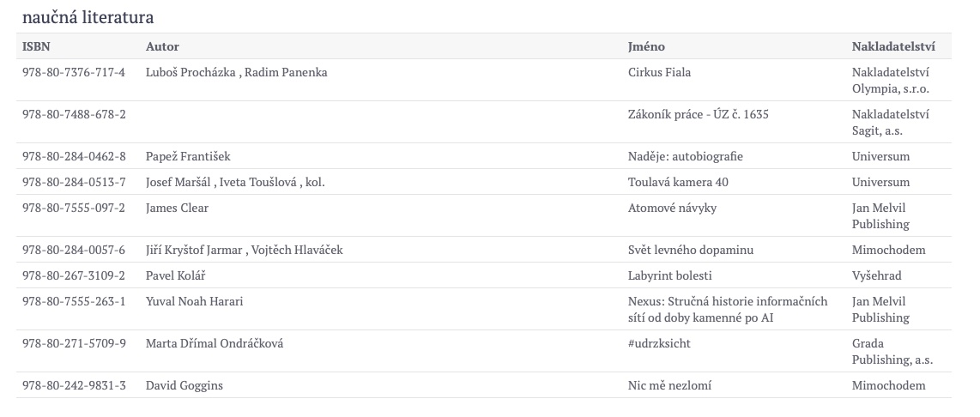
Task: Click the Nakladatelství column header
Action: click(x=893, y=47)
